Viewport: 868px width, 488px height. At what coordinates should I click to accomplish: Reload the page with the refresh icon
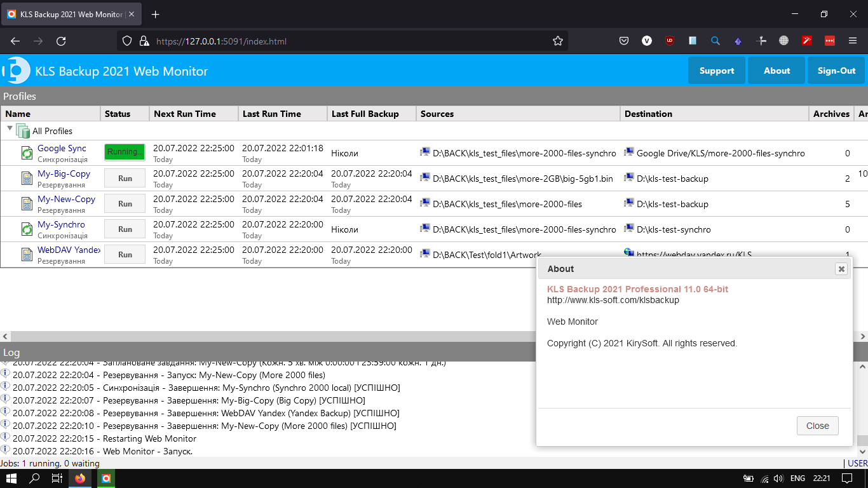[x=61, y=41]
